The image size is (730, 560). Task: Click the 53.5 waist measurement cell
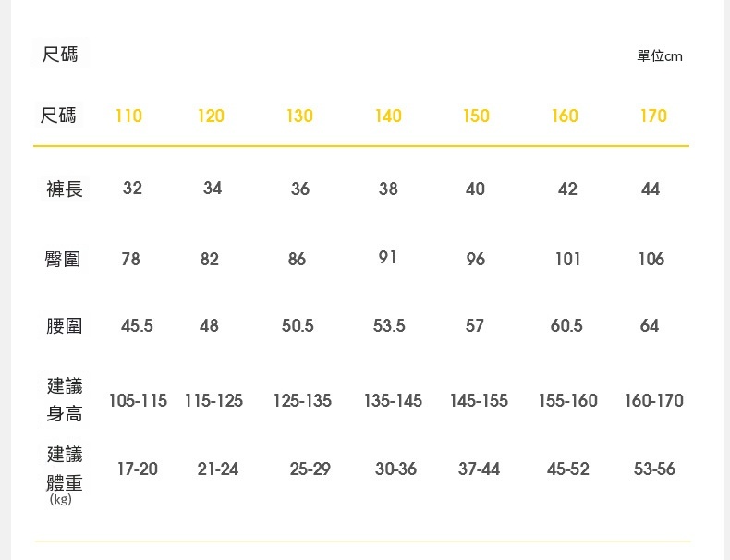click(389, 326)
